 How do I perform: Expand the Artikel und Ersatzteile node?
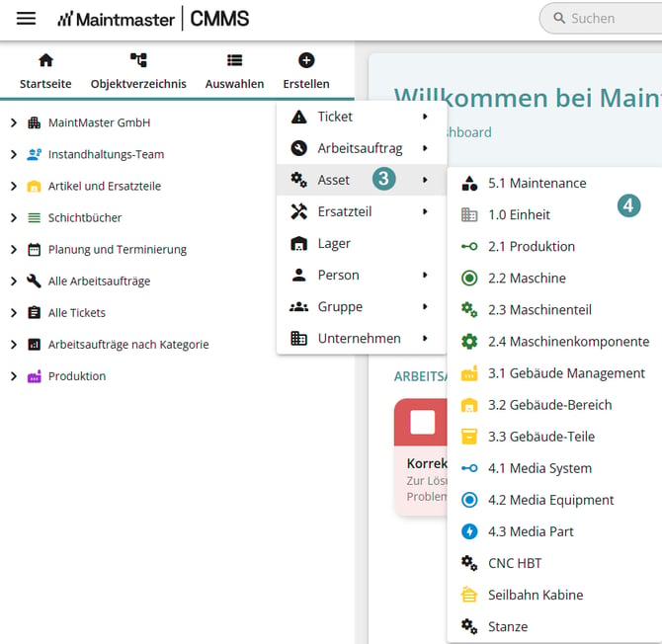click(x=14, y=186)
